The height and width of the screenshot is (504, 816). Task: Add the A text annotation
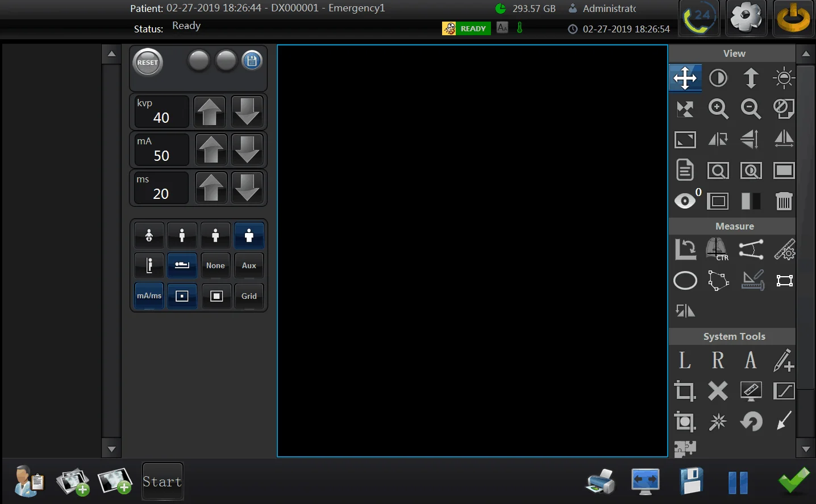(x=751, y=360)
